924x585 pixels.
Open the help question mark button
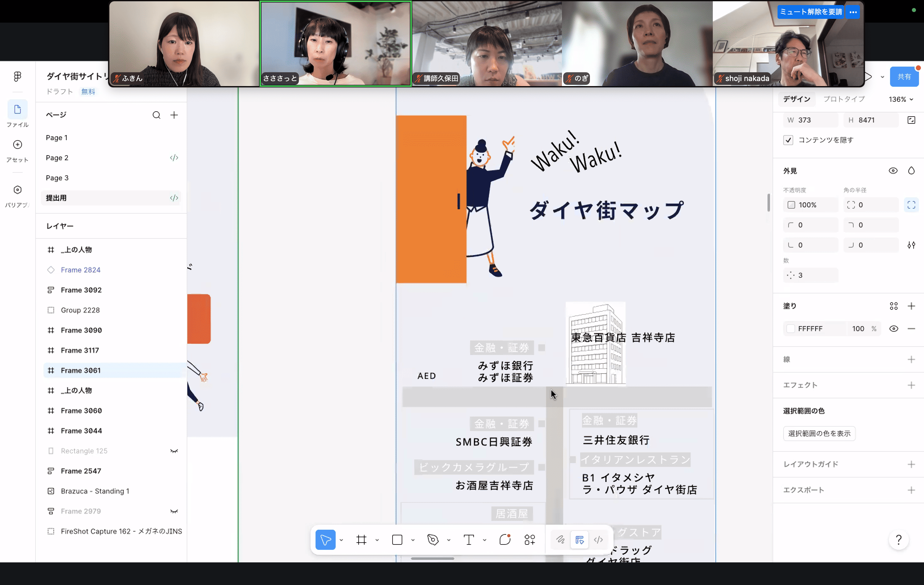[899, 540]
